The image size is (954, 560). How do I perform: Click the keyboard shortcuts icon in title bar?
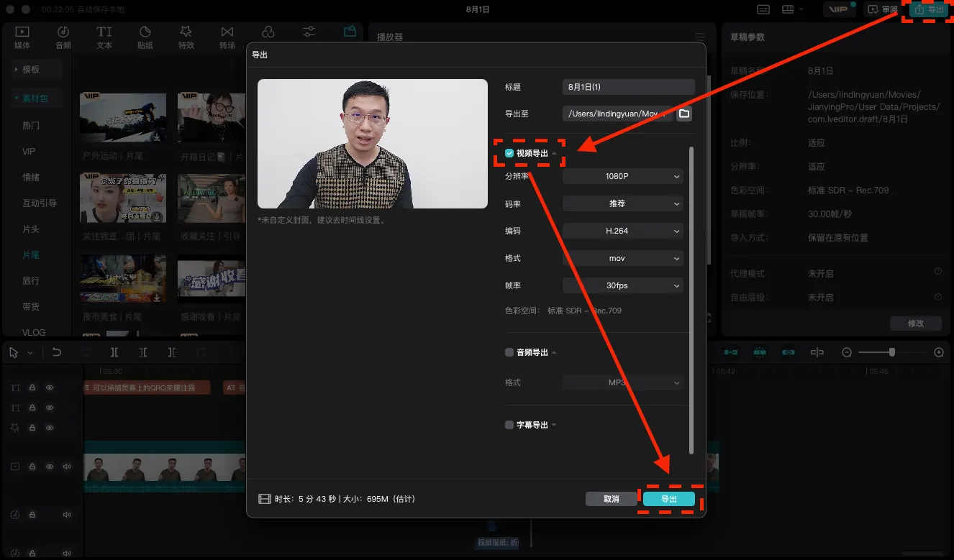click(764, 9)
